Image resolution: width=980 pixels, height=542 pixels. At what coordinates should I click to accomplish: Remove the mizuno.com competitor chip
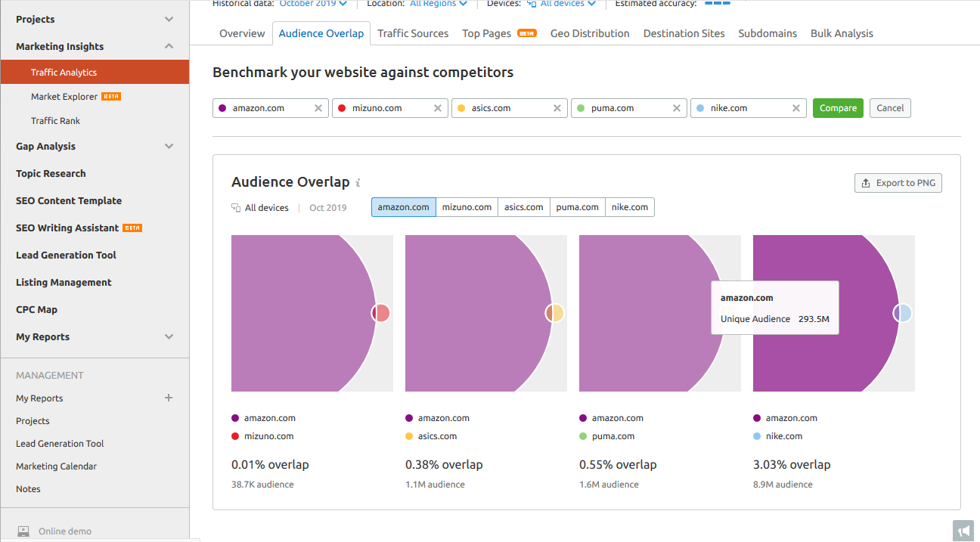click(437, 108)
